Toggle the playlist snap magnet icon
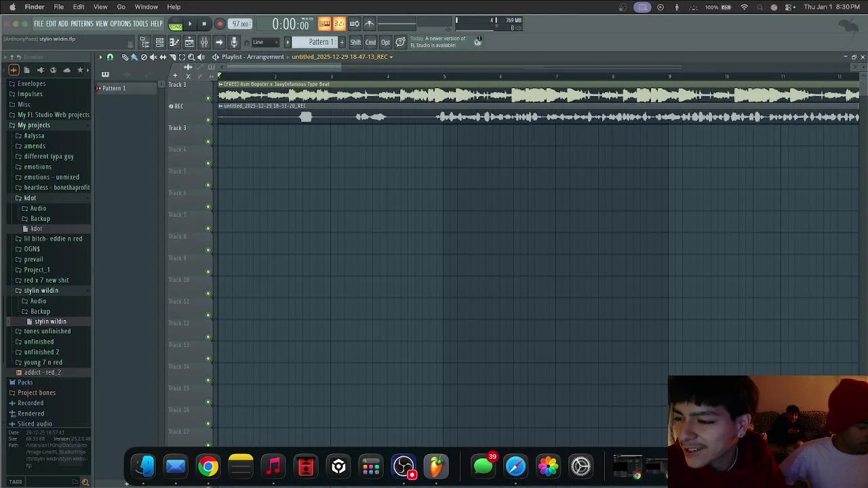The image size is (868, 488). point(110,57)
